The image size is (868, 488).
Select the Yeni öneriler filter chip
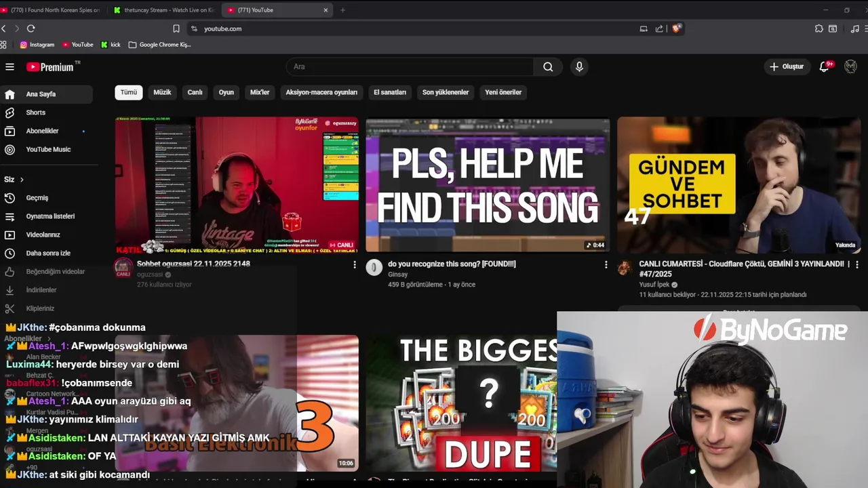click(503, 92)
